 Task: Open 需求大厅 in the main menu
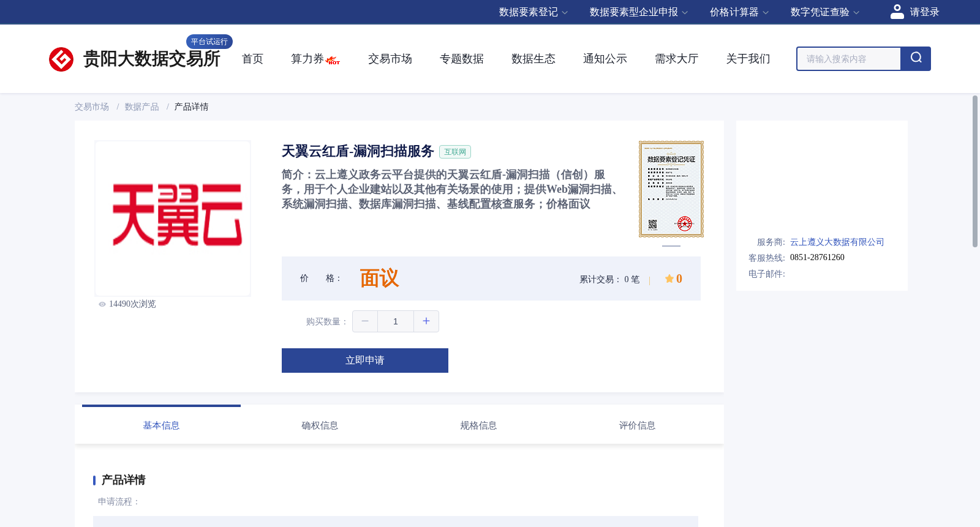click(x=677, y=59)
